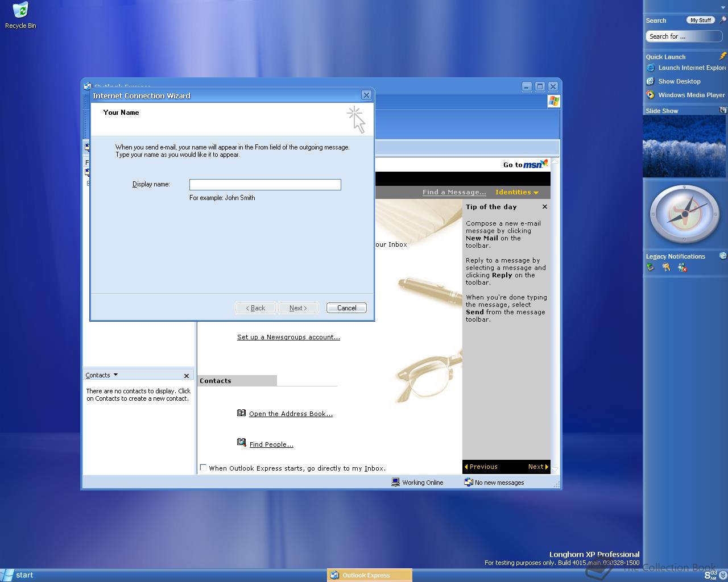Click the Slide Show picture thumbnail
The height and width of the screenshot is (582, 728).
[x=684, y=147]
